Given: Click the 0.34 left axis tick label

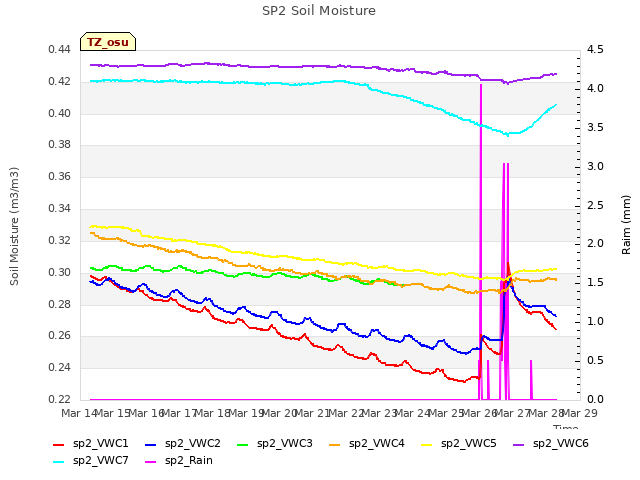Looking at the screenshot, I should [x=60, y=209].
